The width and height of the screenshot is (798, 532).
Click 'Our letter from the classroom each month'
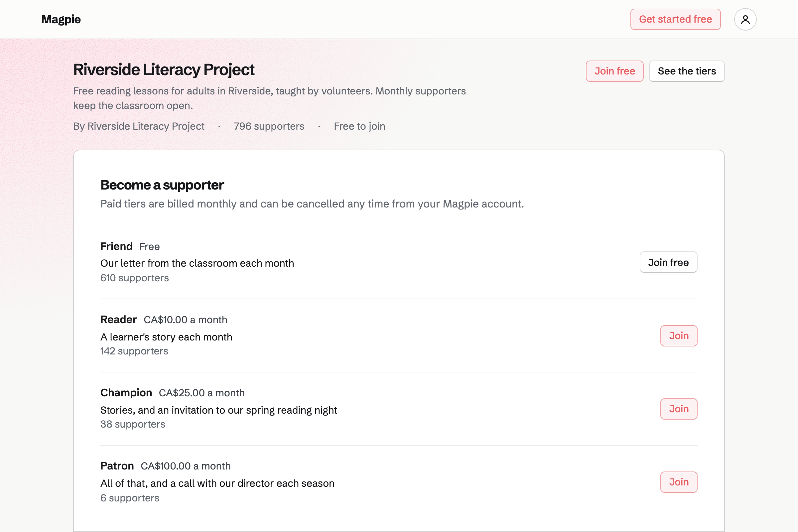(197, 263)
